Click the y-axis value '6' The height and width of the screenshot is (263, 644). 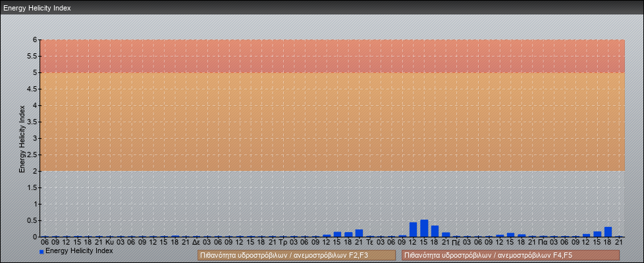click(x=36, y=40)
